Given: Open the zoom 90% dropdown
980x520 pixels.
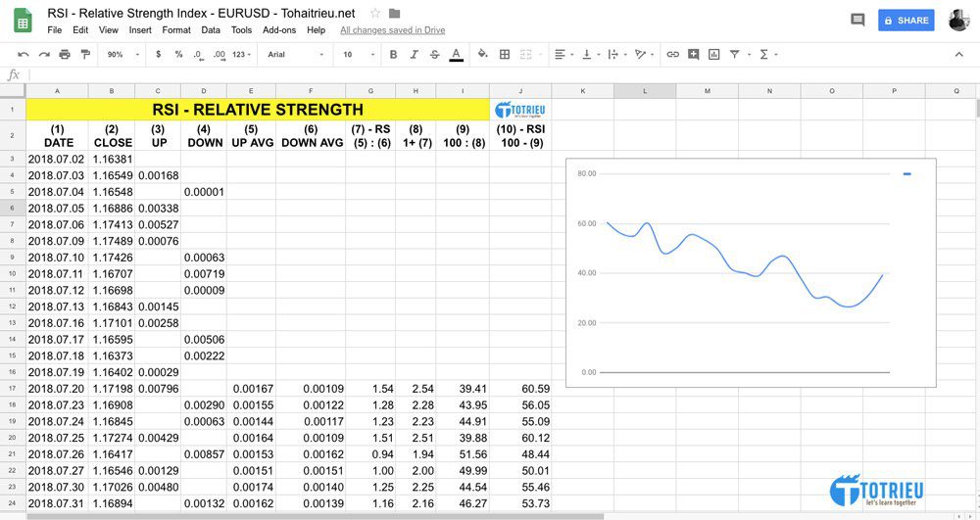Looking at the screenshot, I should (x=122, y=54).
